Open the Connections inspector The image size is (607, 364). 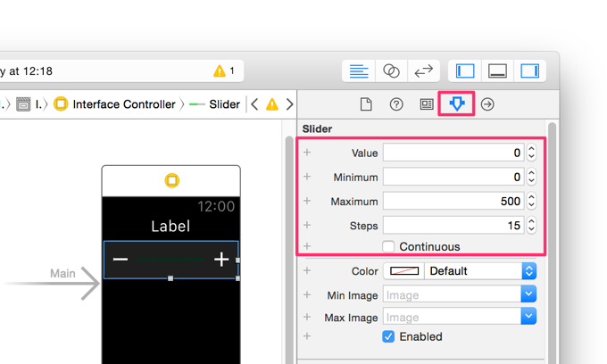point(487,104)
